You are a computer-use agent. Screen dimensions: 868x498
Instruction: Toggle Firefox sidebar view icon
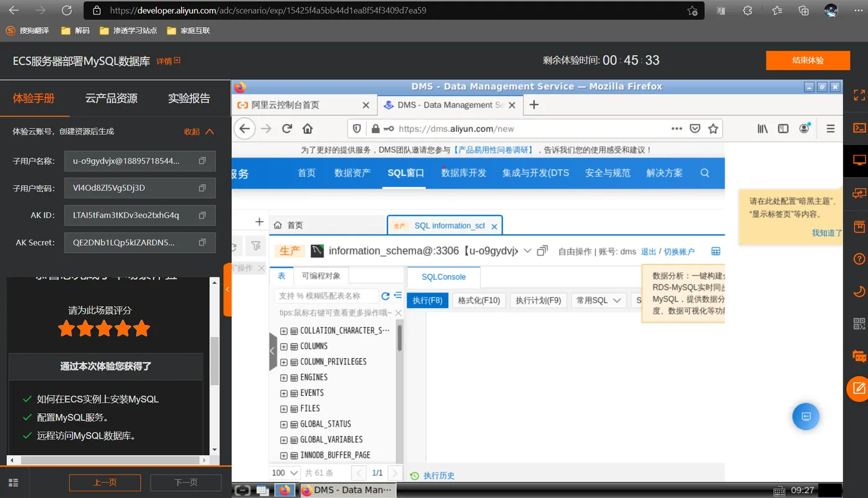783,129
